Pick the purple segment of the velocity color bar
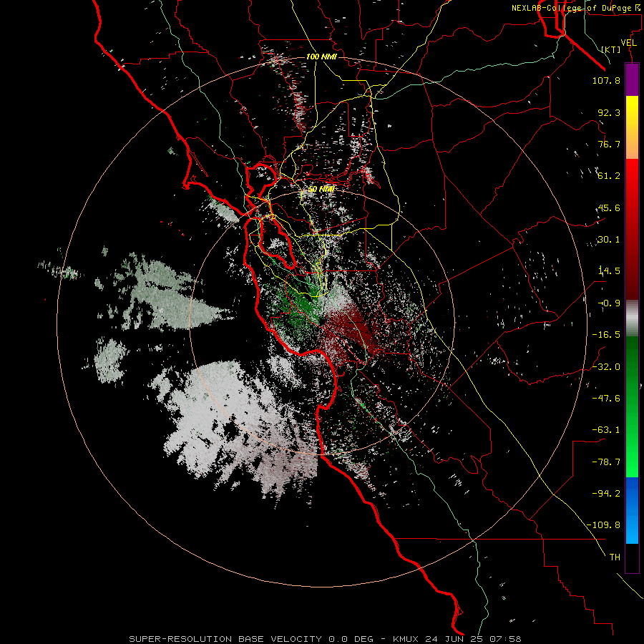Image resolution: width=644 pixels, height=644 pixels. coord(632,80)
